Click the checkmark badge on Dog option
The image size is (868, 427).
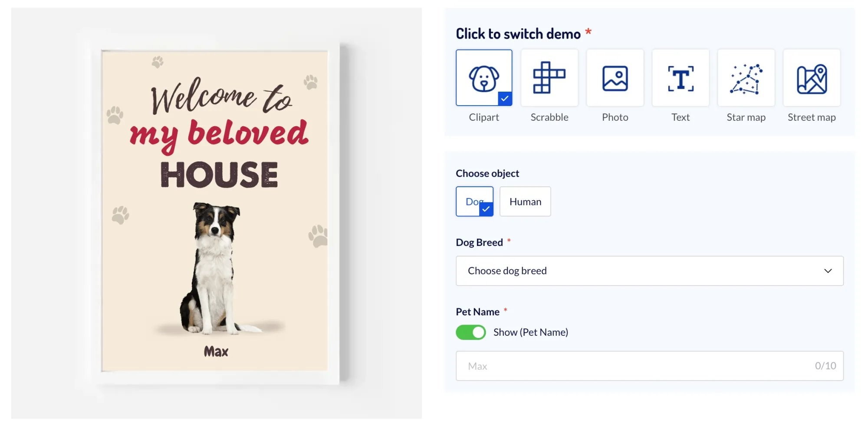pos(486,209)
